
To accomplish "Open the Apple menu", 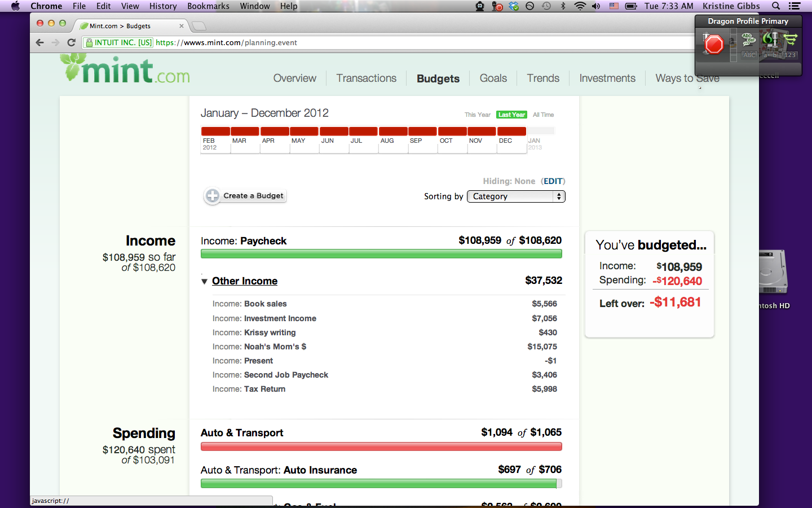I will [x=15, y=6].
